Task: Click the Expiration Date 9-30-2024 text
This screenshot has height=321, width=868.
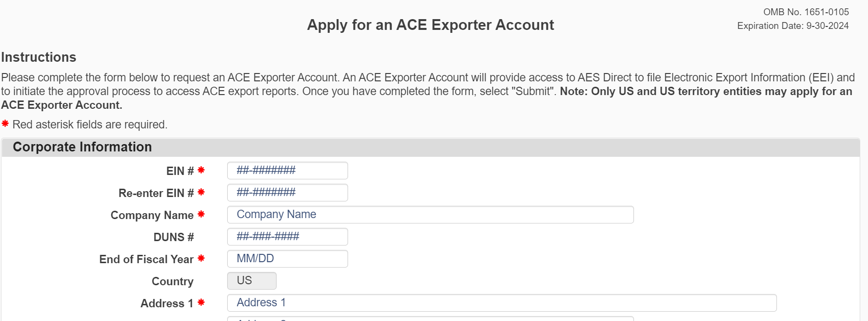Action: (793, 26)
